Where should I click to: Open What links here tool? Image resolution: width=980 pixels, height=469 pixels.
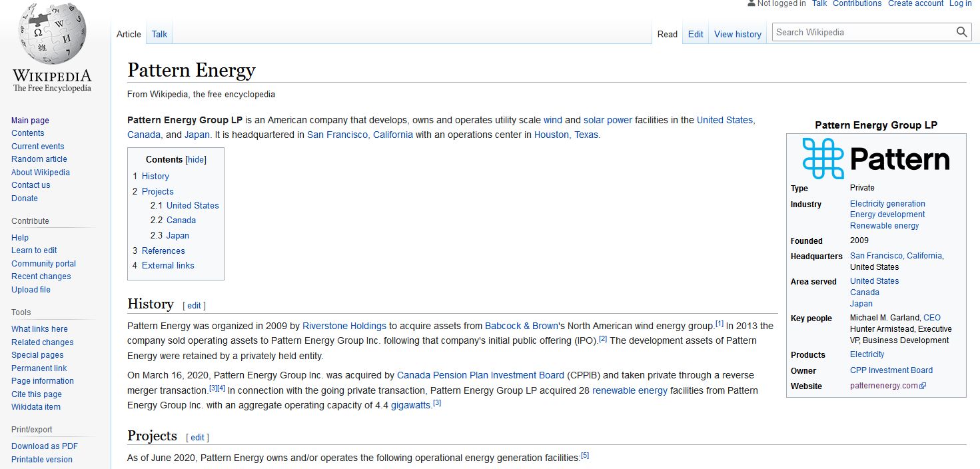pos(39,329)
